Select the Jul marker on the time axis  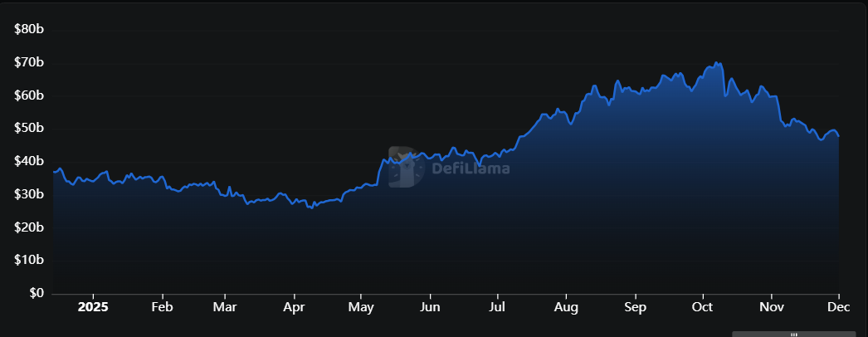coord(497,305)
